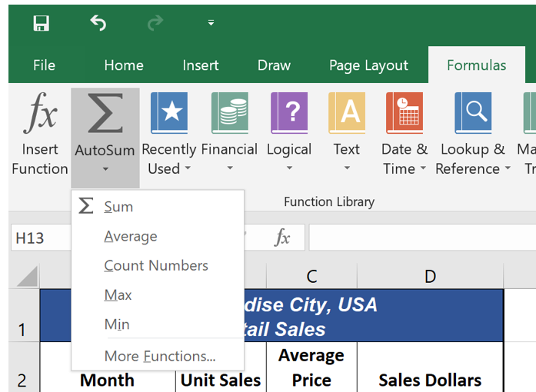Open the Financial functions coin icon
536x392 pixels.
pyautogui.click(x=230, y=113)
